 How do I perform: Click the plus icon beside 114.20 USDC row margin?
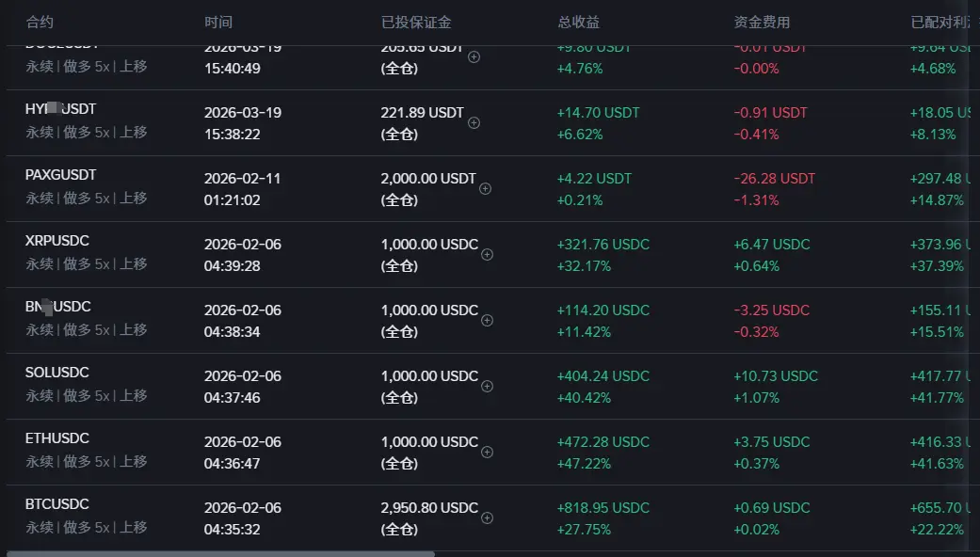[488, 320]
